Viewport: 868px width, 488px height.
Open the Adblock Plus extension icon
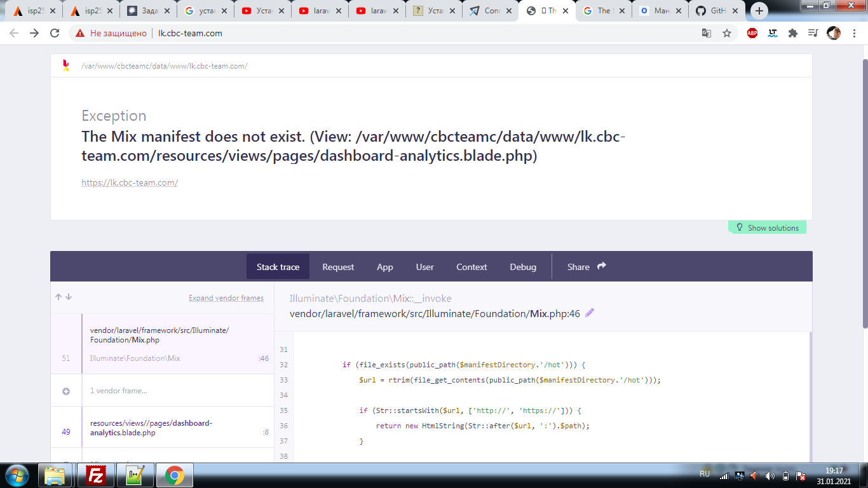coord(752,33)
